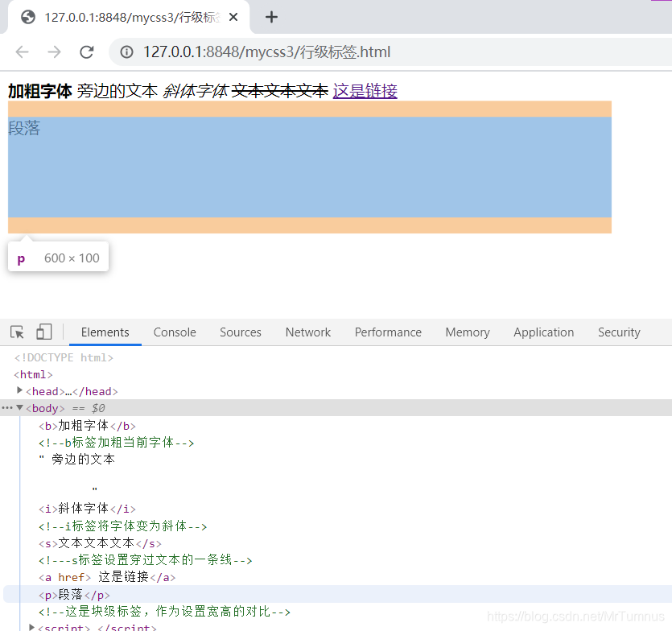Click the 段落 paragraph text on page

click(x=24, y=128)
